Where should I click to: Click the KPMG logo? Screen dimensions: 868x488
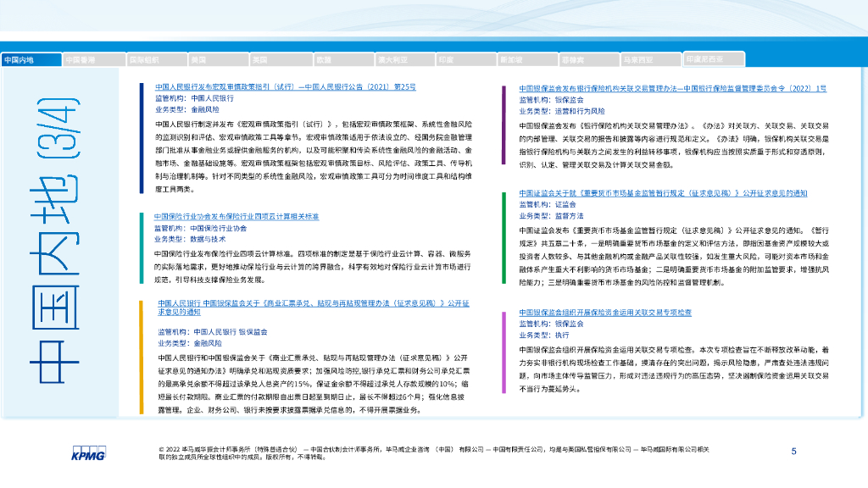coord(88,453)
